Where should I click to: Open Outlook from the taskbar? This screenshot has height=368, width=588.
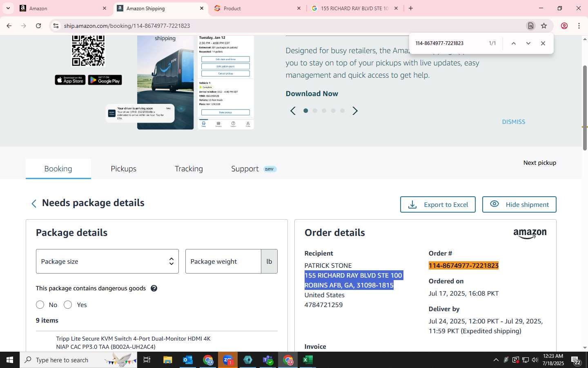click(x=188, y=360)
